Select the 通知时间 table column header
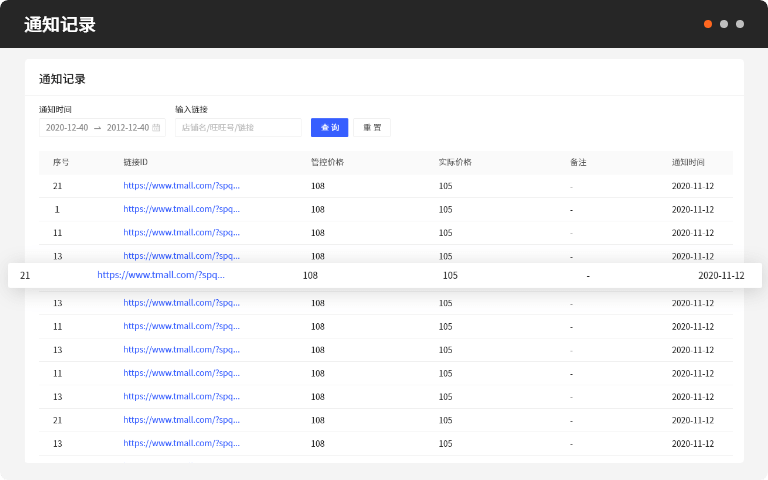This screenshot has width=768, height=480. 688,162
